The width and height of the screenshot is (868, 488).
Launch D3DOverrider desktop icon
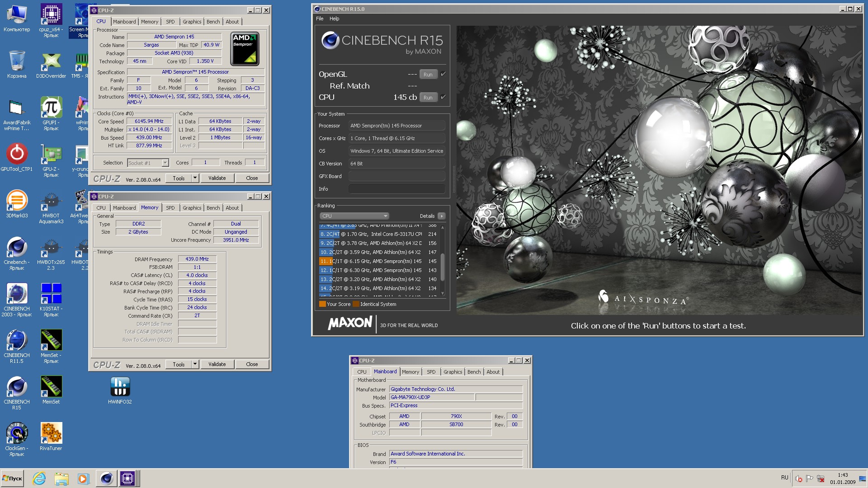[51, 64]
